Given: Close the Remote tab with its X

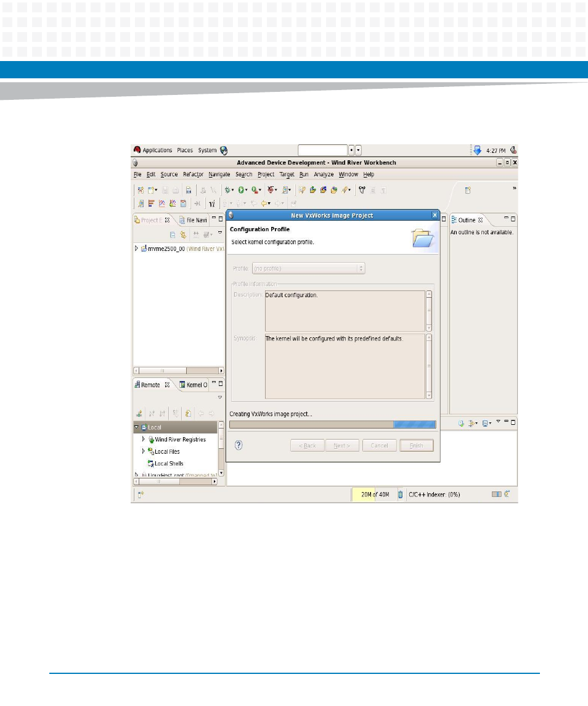Looking at the screenshot, I should coord(167,385).
